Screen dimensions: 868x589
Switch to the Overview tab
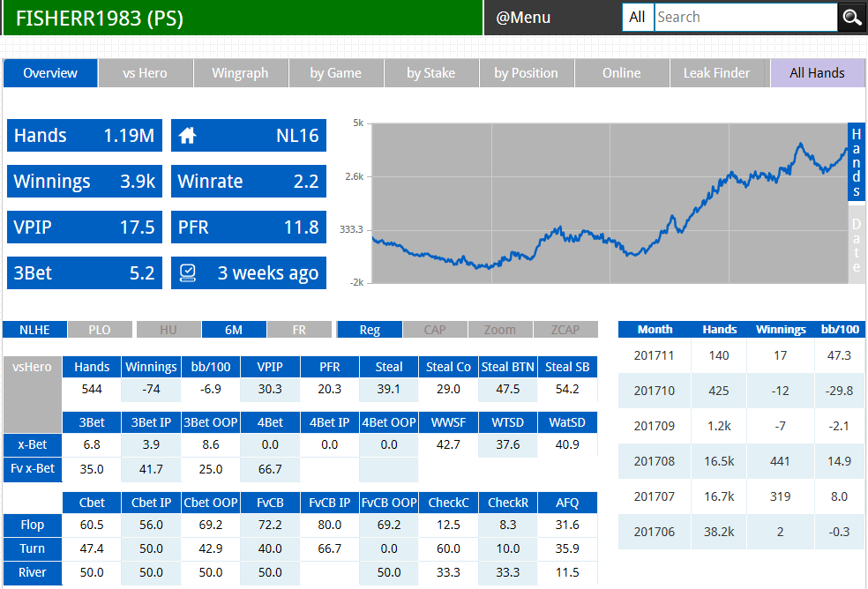click(50, 73)
